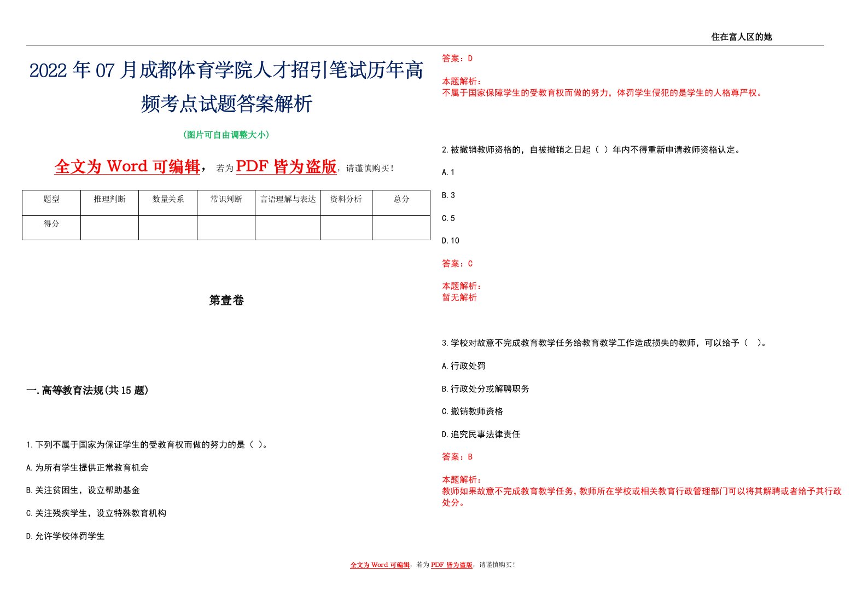Click footer link PDF皆为盗版

pyautogui.click(x=452, y=565)
